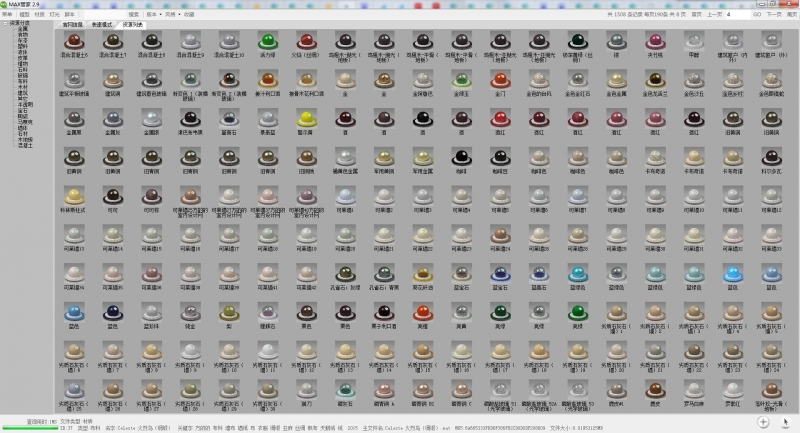
Task: Collapse the 资源分类 tree root
Action: pyautogui.click(x=6, y=23)
